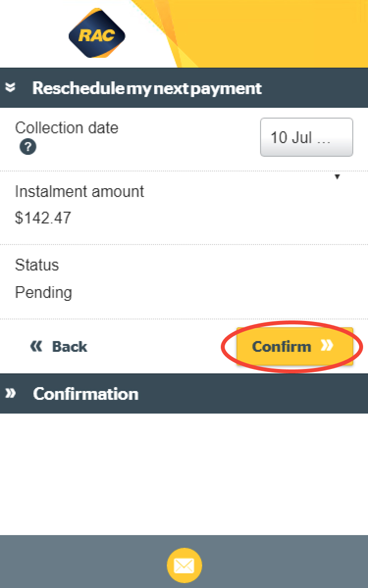The height and width of the screenshot is (588, 368).
Task: Click the envelope mail icon in footer
Action: click(184, 566)
